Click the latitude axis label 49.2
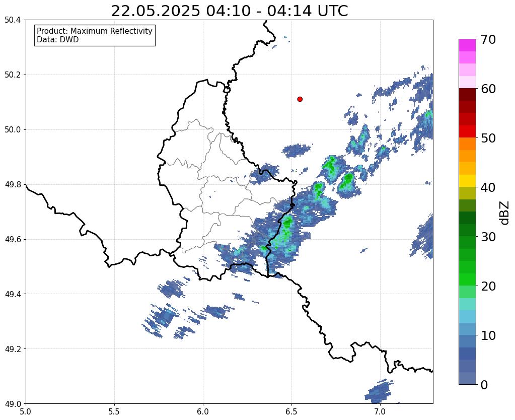This screenshot has width=515, height=420. pos(13,349)
